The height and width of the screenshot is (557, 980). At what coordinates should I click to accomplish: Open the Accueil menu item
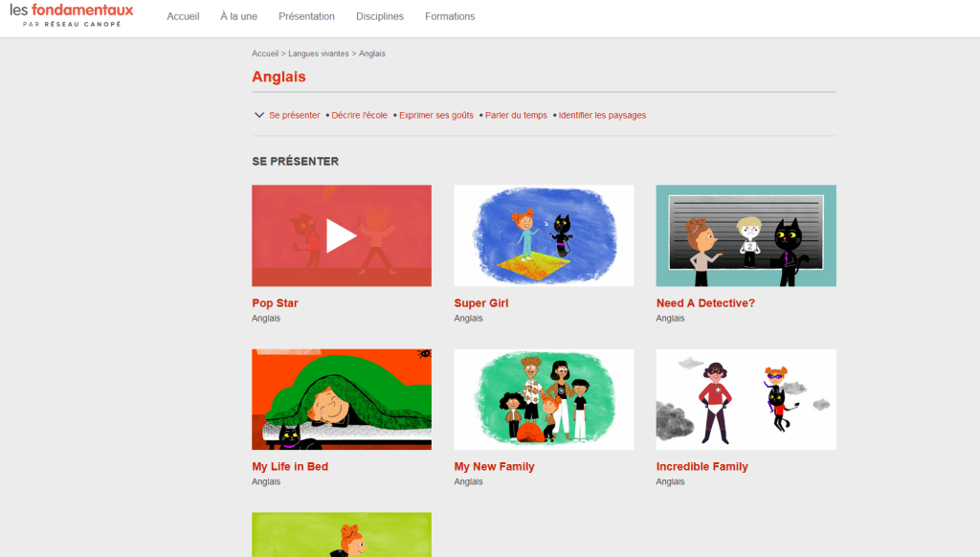tap(183, 16)
